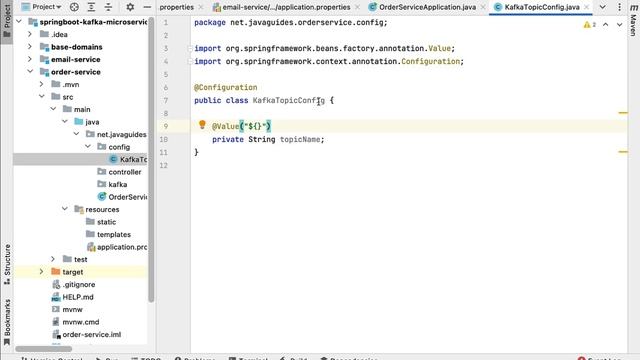Expand the target folder
Image resolution: width=640 pixels, height=360 pixels.
(42, 271)
